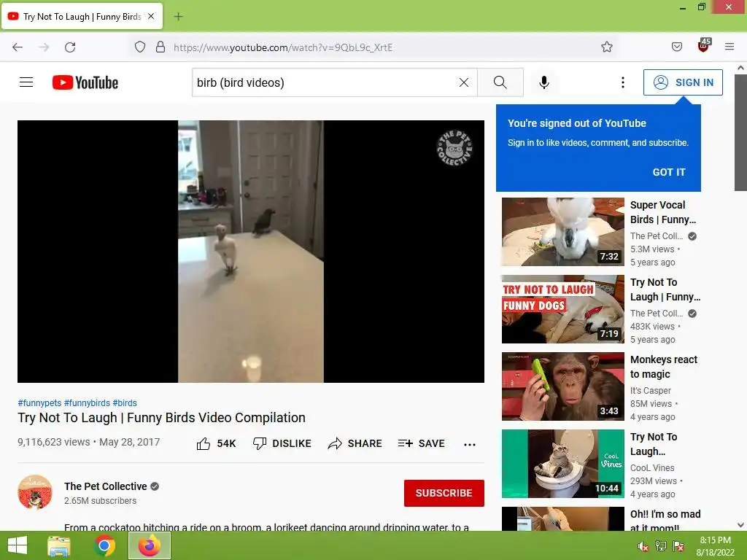
Task: Open YouTube settings three-dot menu
Action: click(623, 82)
